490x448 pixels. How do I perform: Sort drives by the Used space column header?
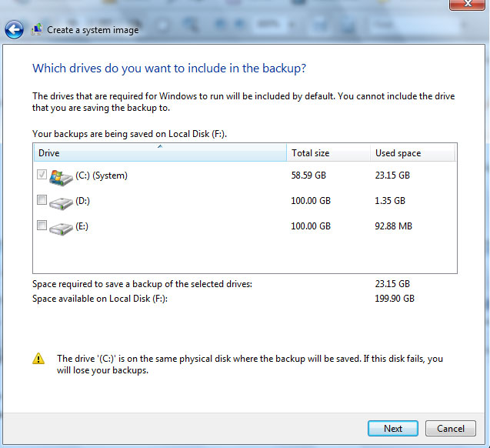coord(412,154)
